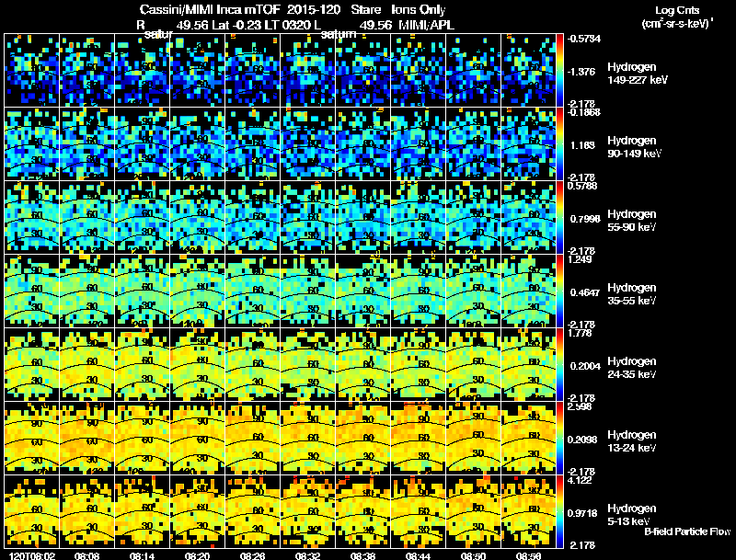Click the '2.598' color scale value

click(x=580, y=406)
